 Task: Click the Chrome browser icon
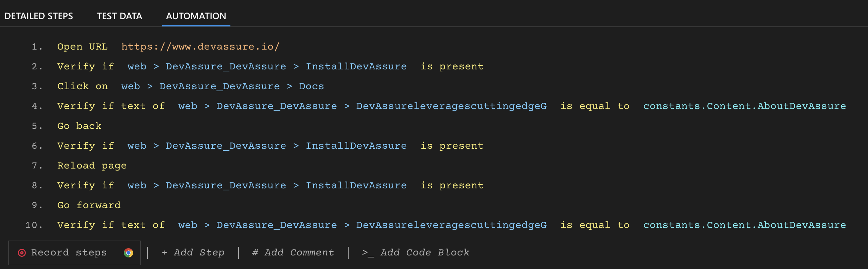point(128,253)
